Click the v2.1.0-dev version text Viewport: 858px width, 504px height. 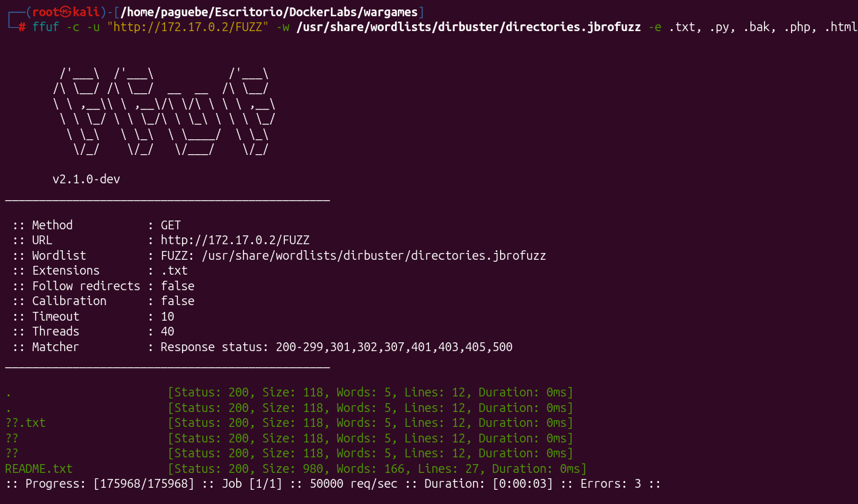(x=86, y=179)
